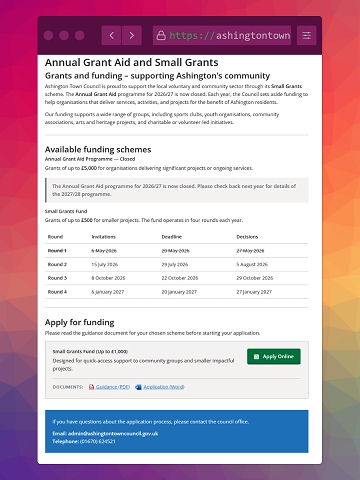This screenshot has width=360, height=480.
Task: Click the padlock icon in address bar
Action: tap(161, 35)
